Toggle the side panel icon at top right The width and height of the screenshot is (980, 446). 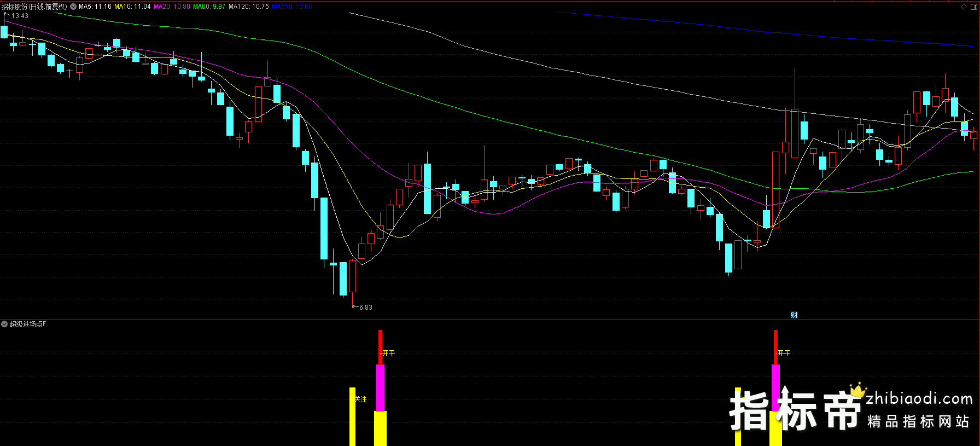[973, 7]
